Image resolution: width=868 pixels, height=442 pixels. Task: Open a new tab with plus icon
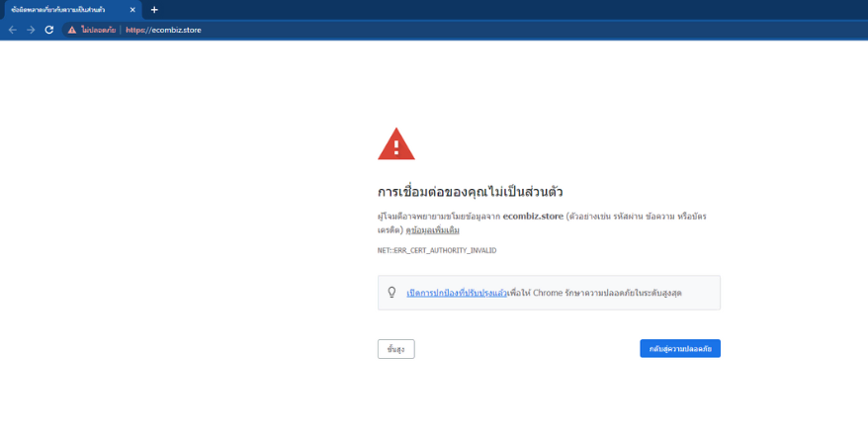tap(154, 10)
